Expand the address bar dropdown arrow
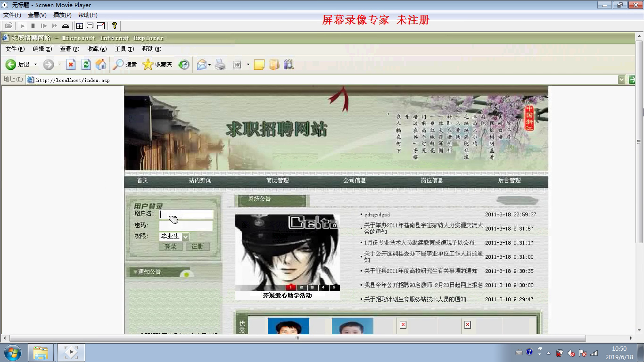The width and height of the screenshot is (644, 362). [x=622, y=80]
